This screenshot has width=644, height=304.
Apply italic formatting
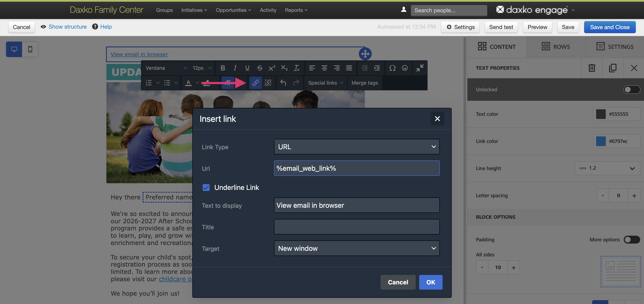235,68
